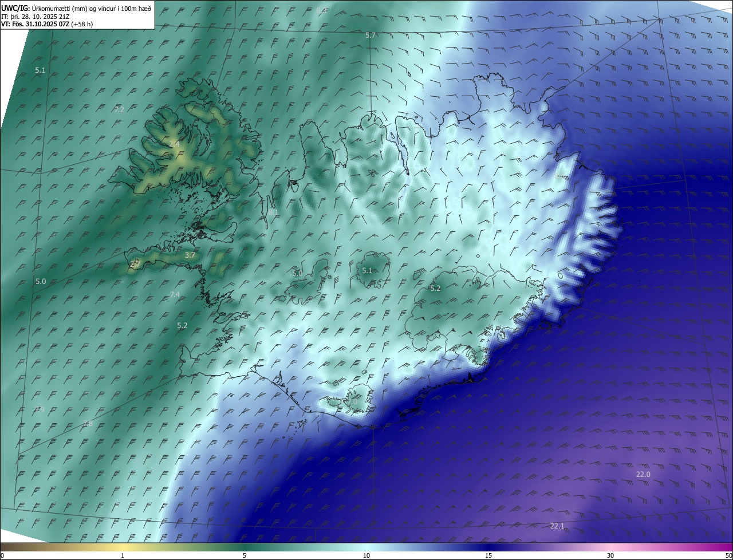Click the title line starting with UWC/IG: Úrkomumætti
The height and width of the screenshot is (560, 733).
click(x=76, y=8)
